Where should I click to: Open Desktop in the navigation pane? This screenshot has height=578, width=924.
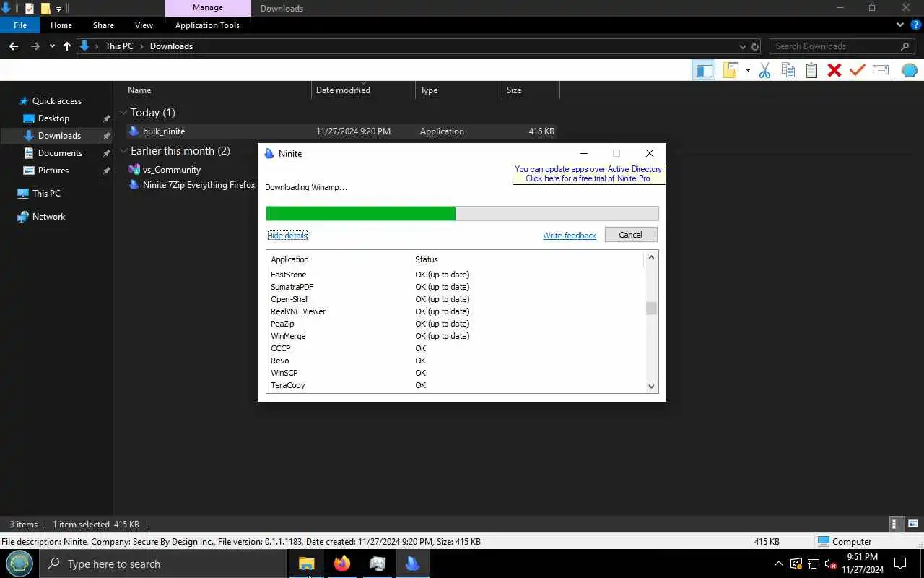53,118
